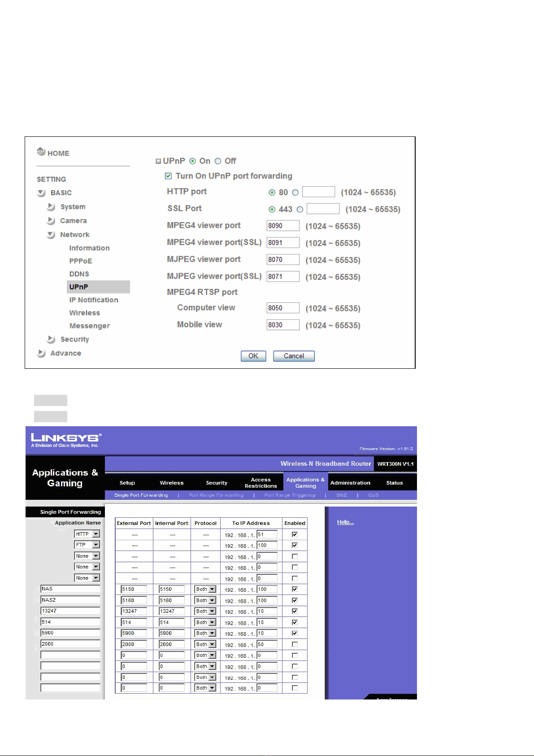Click the NAS application name field

pyautogui.click(x=70, y=589)
